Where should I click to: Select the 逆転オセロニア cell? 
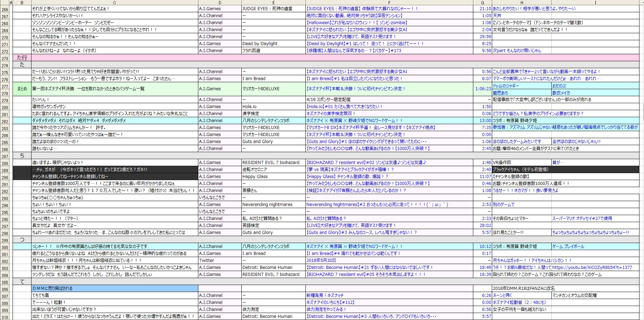point(273,169)
